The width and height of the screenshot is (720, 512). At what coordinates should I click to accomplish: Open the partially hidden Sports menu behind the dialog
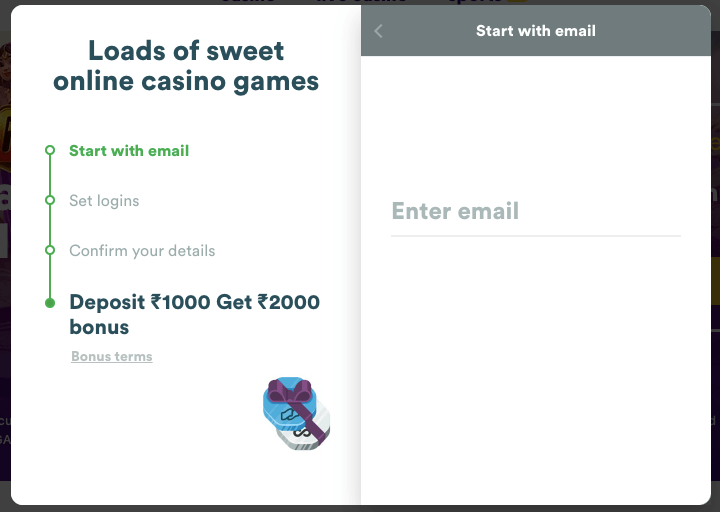pos(487,2)
